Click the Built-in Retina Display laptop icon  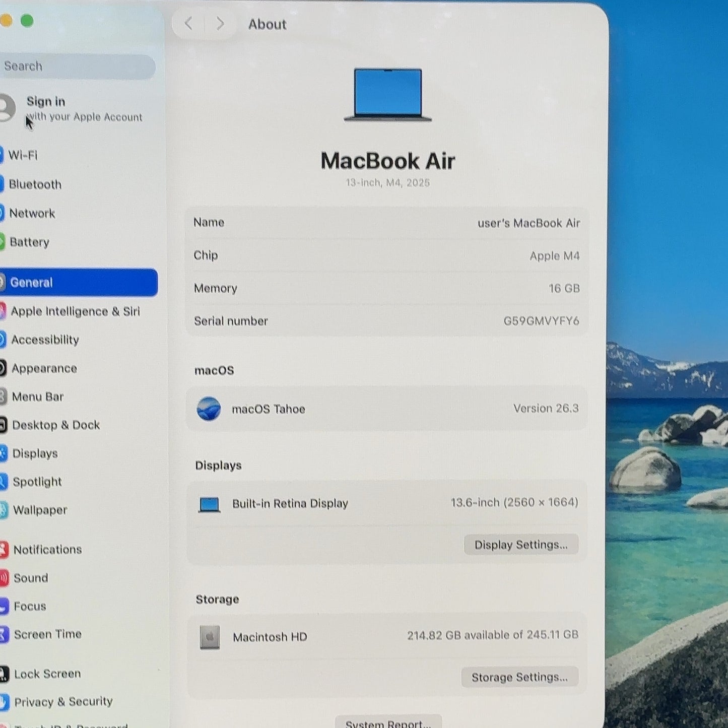click(209, 504)
